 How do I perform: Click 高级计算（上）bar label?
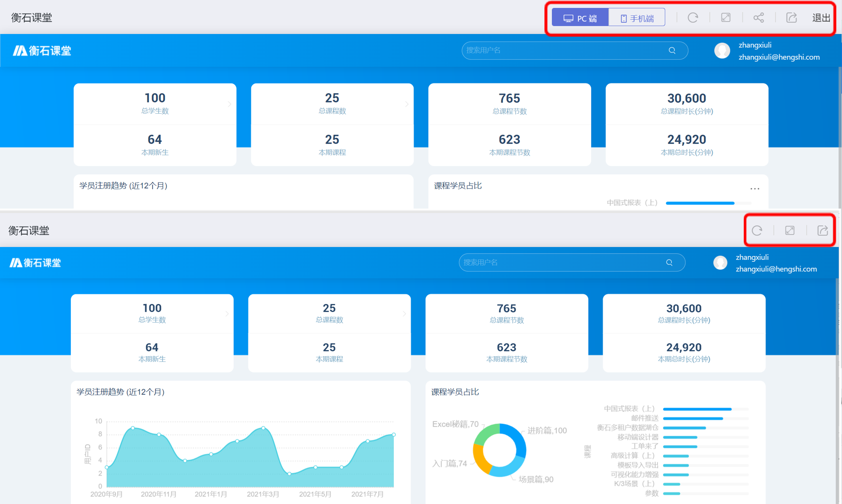633,456
